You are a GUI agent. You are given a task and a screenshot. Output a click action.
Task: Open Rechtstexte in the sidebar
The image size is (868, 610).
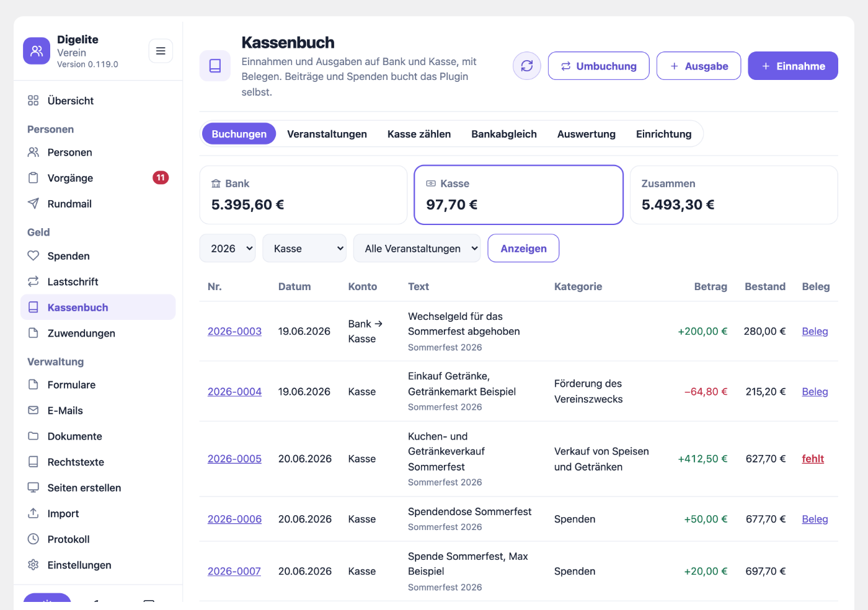(98, 462)
